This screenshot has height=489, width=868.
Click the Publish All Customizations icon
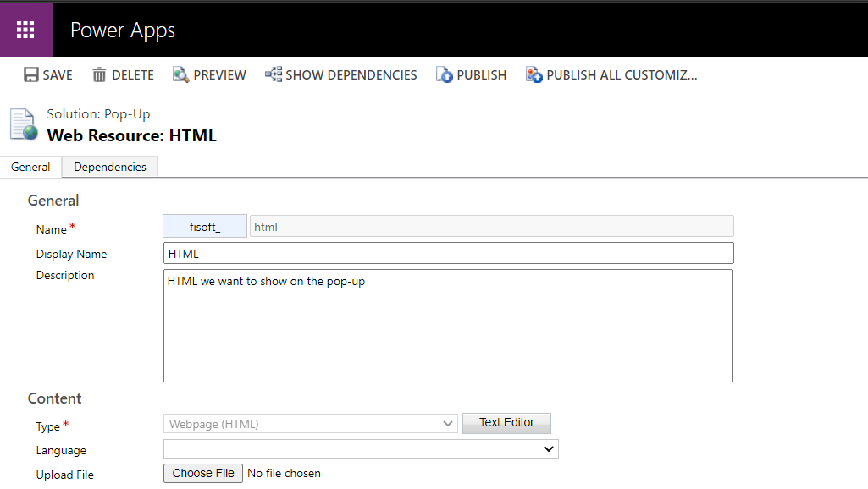coord(534,74)
